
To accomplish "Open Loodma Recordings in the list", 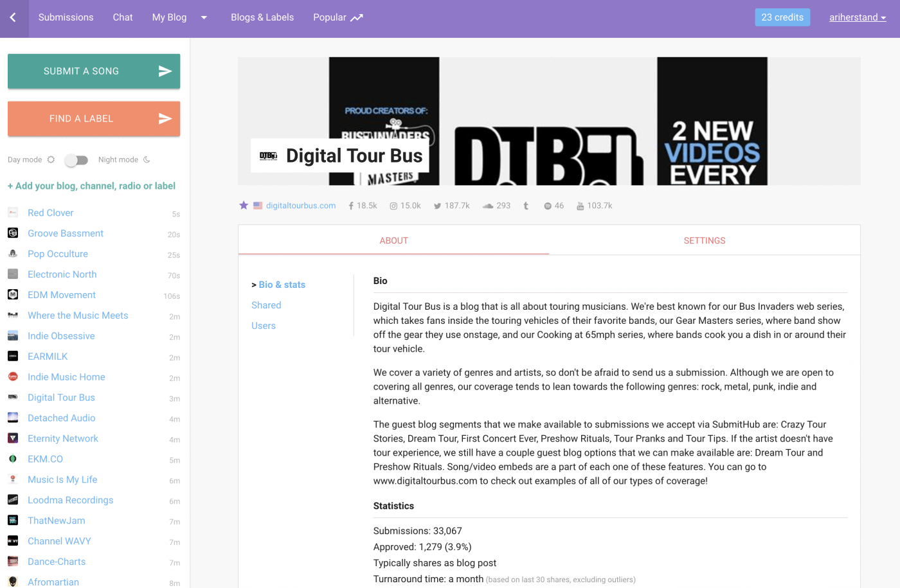I will pyautogui.click(x=71, y=500).
